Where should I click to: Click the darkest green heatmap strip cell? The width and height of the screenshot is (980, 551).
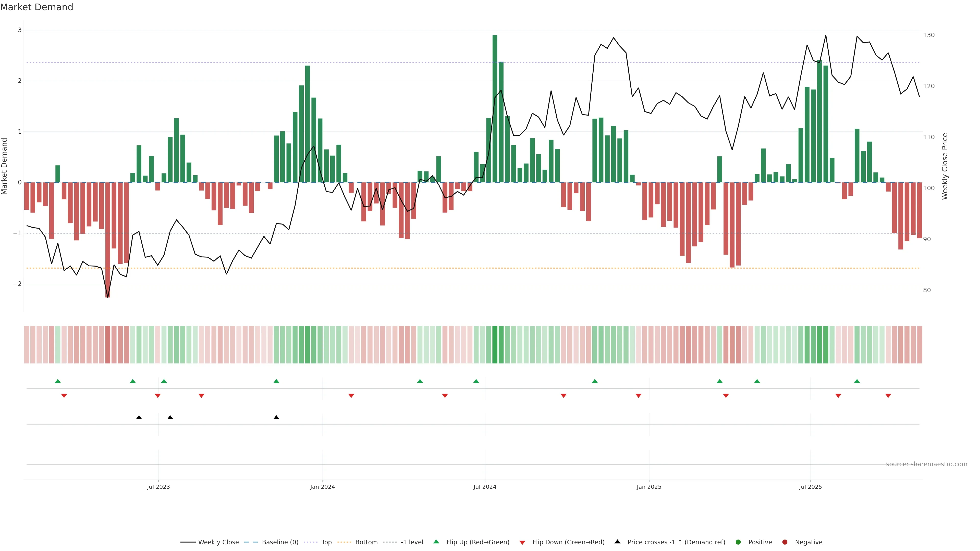point(495,345)
